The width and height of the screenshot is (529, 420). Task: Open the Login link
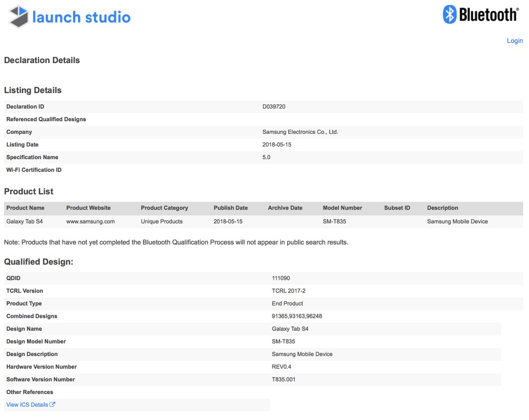[x=515, y=41]
